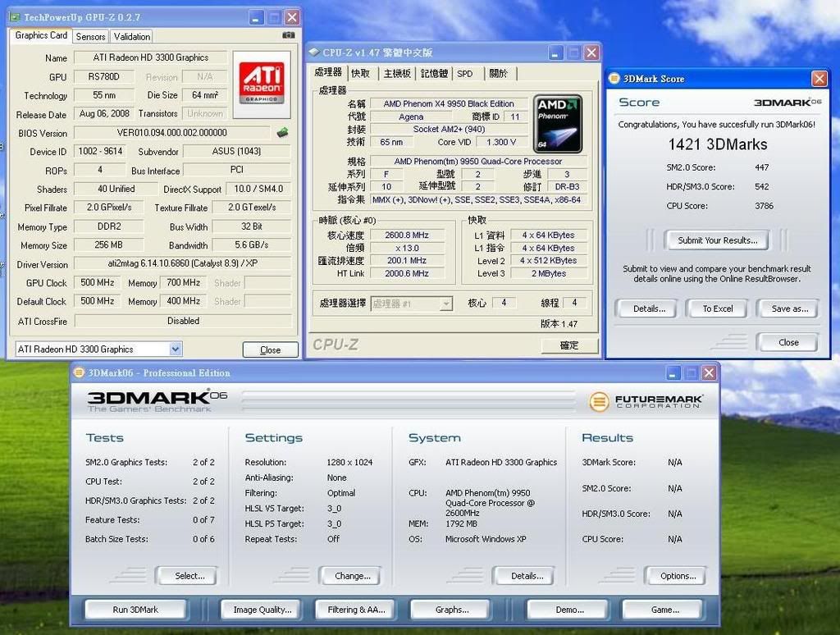Minimize the GPU-Z window

coord(257,18)
